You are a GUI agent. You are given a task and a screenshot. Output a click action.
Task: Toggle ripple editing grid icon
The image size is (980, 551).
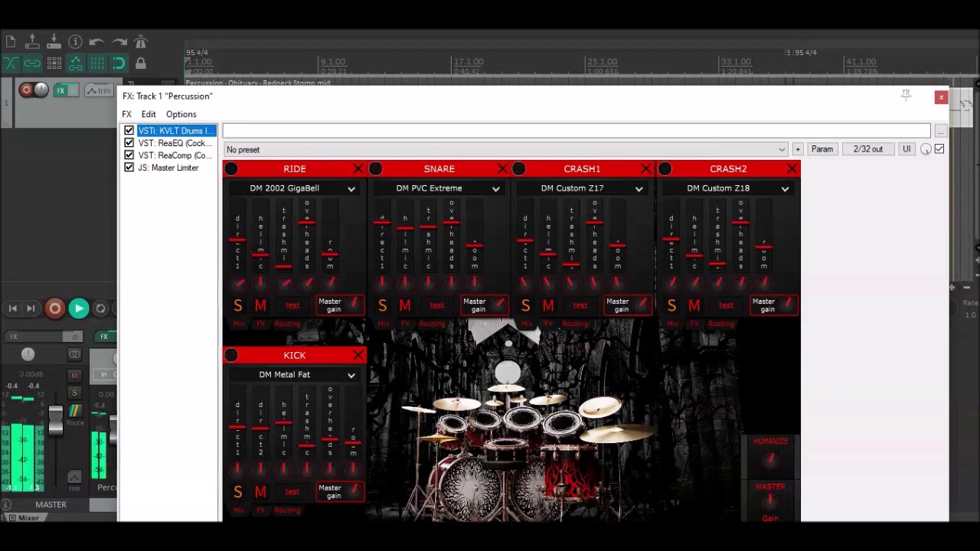[x=54, y=64]
